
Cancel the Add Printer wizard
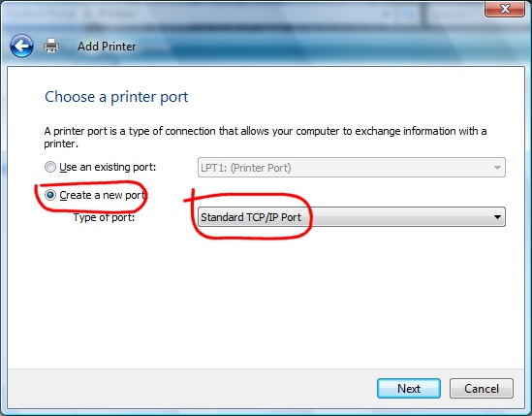click(482, 389)
